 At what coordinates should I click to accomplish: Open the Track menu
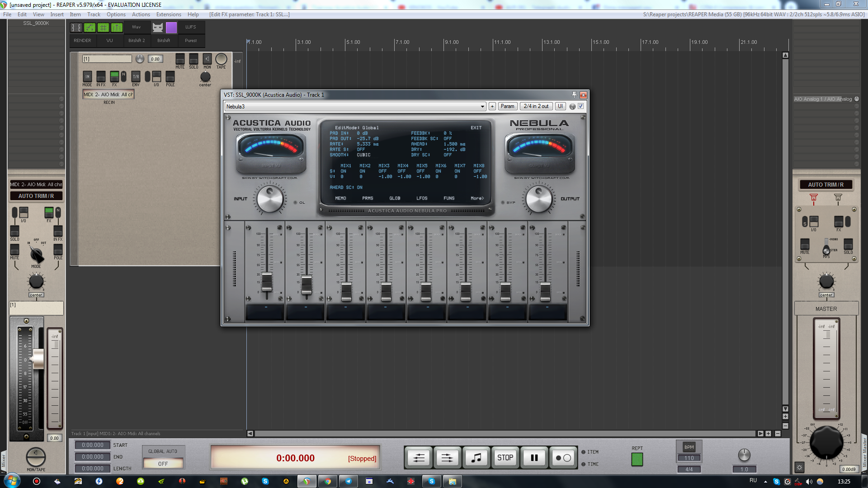coord(94,14)
